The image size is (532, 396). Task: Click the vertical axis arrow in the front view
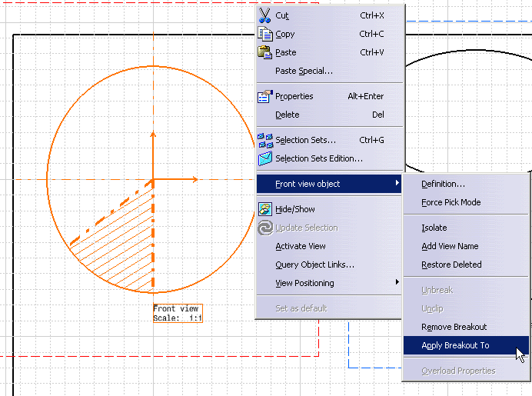pyautogui.click(x=153, y=155)
